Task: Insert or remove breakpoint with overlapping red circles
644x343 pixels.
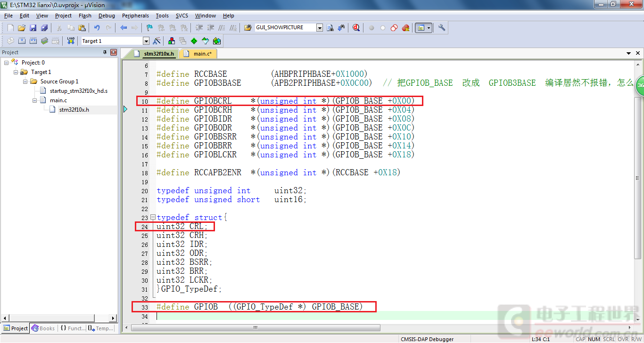Action: (x=394, y=28)
